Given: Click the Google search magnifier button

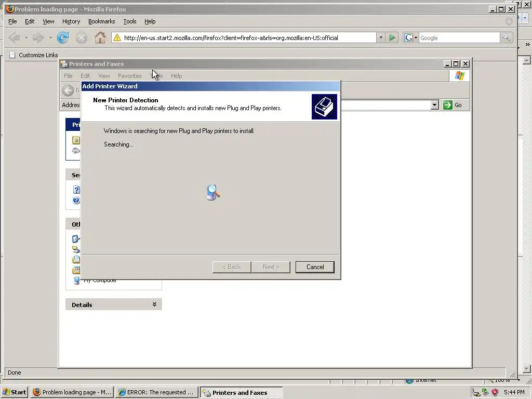Looking at the screenshot, I should point(506,37).
